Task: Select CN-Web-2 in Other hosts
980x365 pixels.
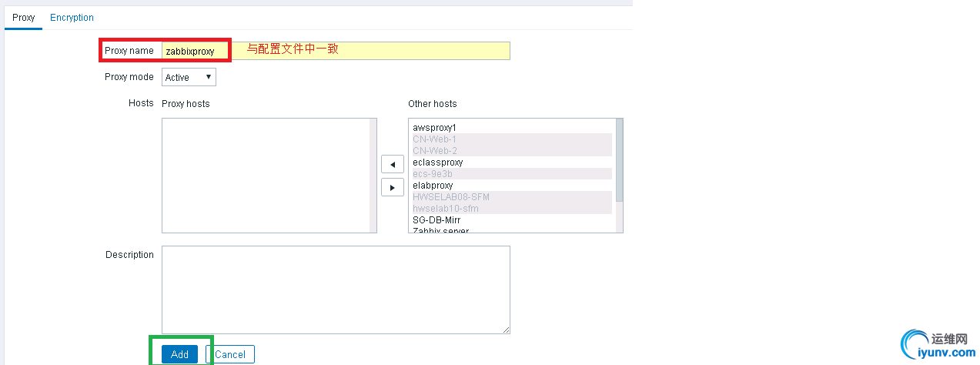Action: coord(512,151)
